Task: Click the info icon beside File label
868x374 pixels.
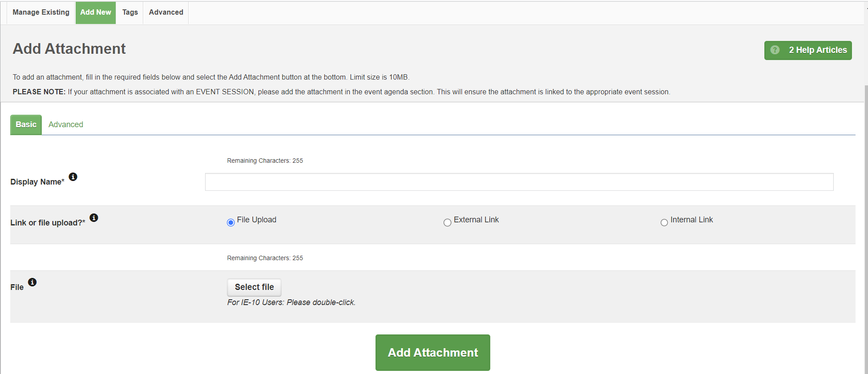Action: tap(32, 282)
